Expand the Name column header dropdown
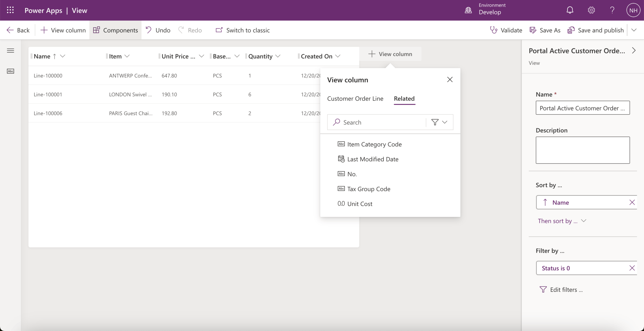The height and width of the screenshot is (331, 644). (63, 56)
